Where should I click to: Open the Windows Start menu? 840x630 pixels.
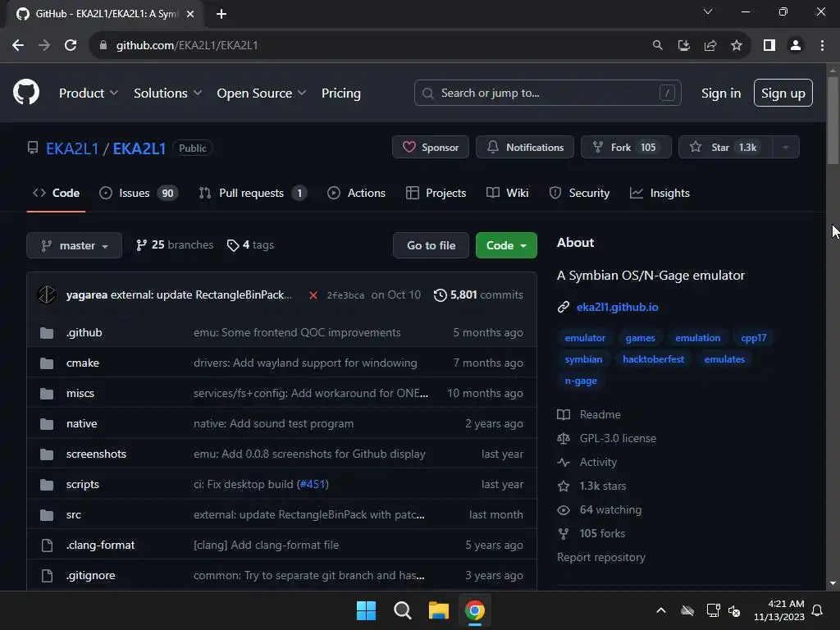coord(367,610)
